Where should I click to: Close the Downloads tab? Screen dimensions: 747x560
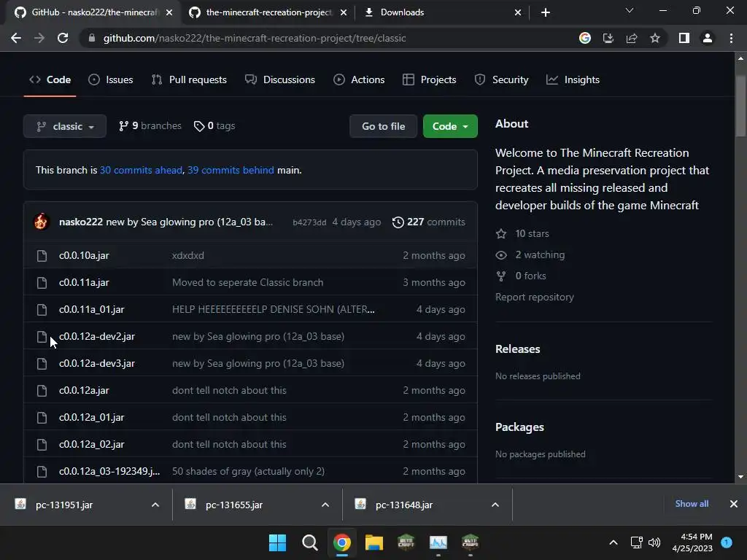pyautogui.click(x=518, y=12)
